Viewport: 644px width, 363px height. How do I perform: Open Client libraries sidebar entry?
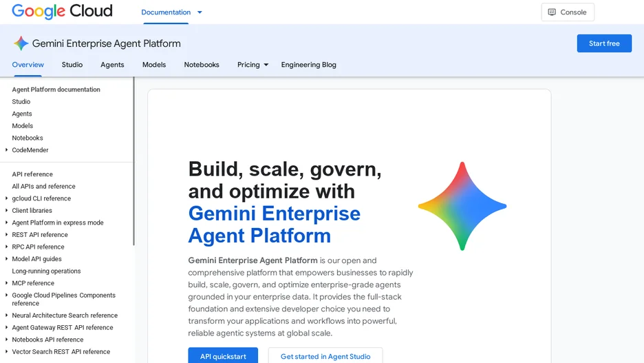[32, 211]
